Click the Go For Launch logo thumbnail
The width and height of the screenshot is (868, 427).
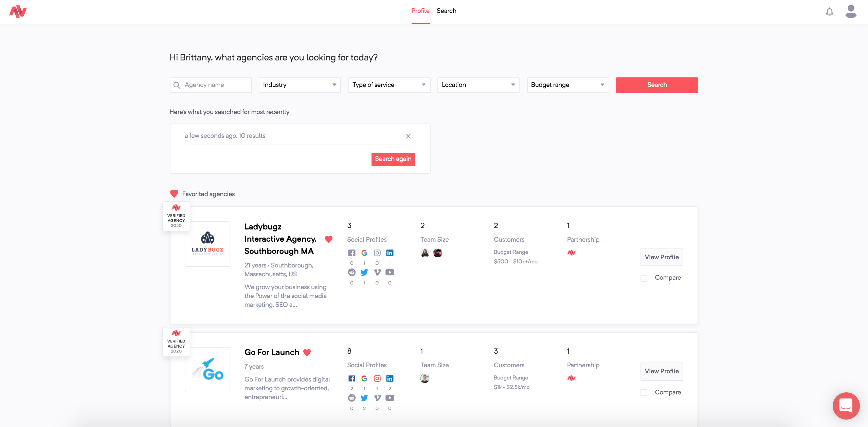click(x=207, y=370)
